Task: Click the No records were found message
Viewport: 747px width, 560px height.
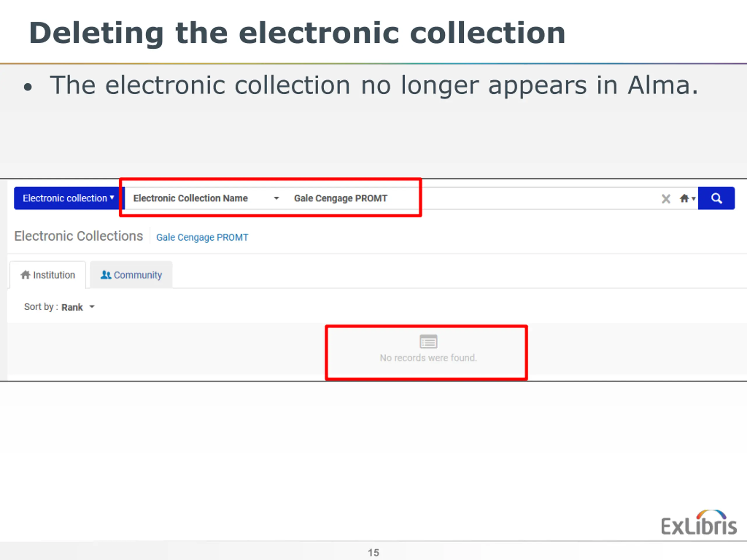Action: point(428,358)
